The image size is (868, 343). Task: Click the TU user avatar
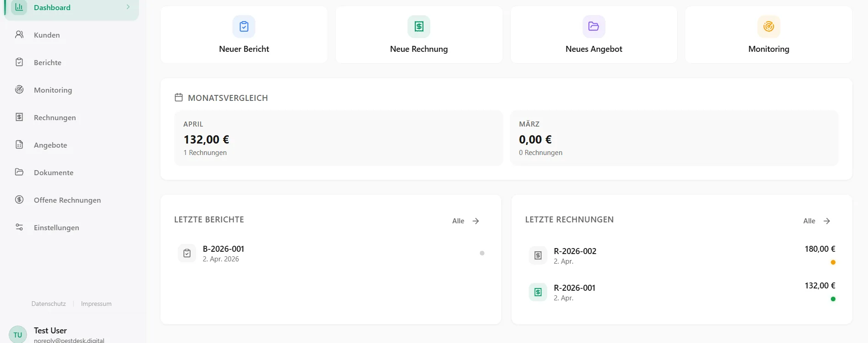click(18, 335)
